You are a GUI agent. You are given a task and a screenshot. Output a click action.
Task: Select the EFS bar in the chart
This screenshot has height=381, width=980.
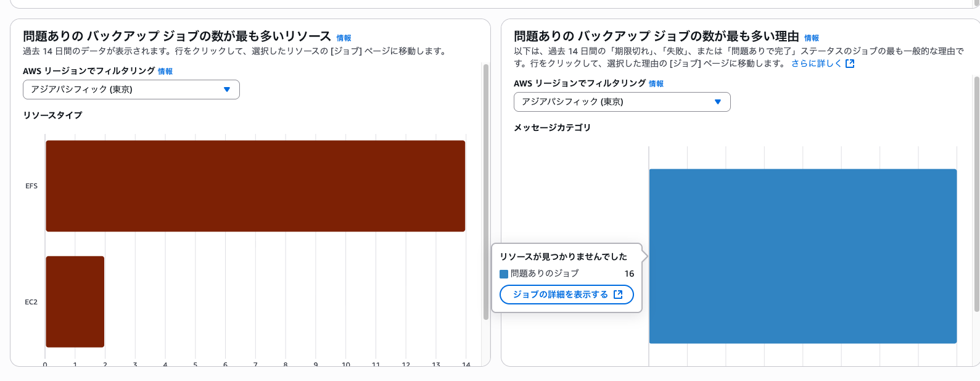point(255,186)
